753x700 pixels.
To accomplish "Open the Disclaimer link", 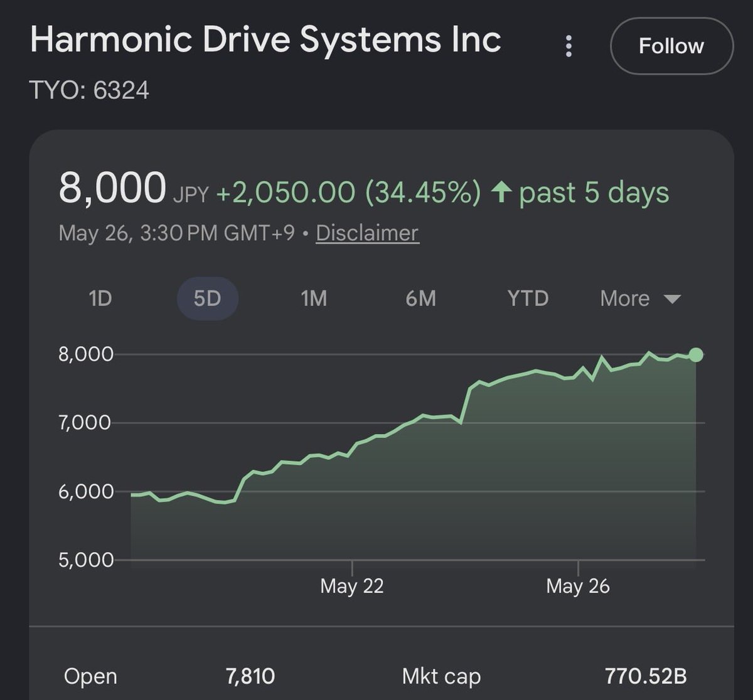I will click(x=367, y=233).
